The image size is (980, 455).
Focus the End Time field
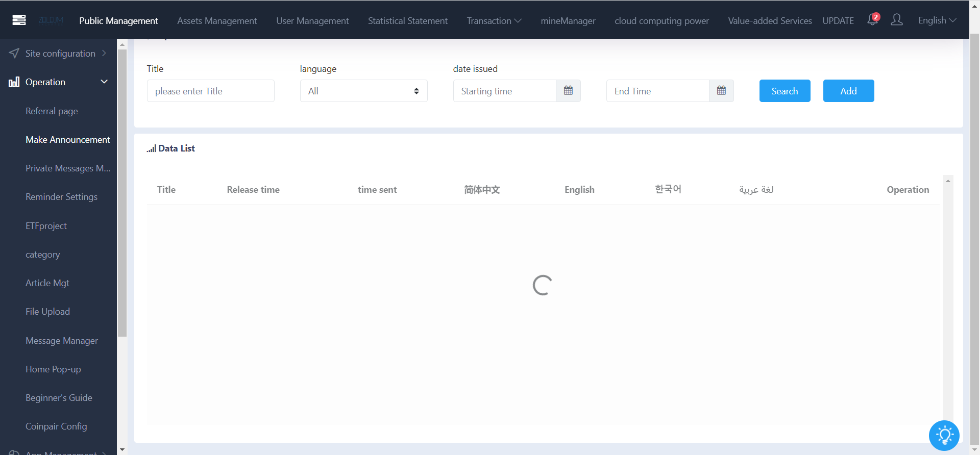pos(658,91)
